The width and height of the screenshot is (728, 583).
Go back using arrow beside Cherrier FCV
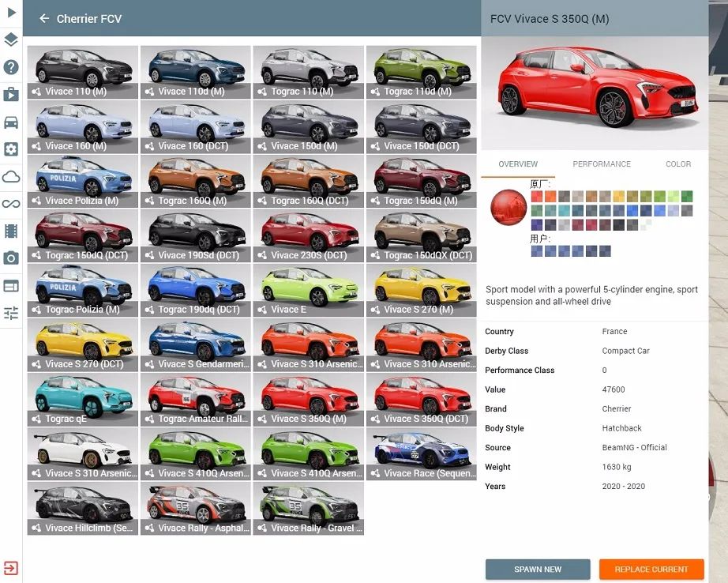(44, 18)
